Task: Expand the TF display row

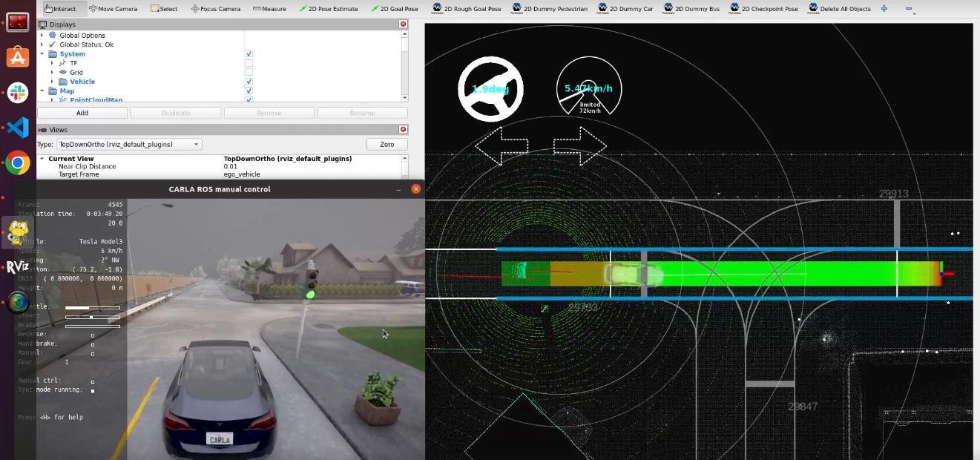Action: click(52, 63)
